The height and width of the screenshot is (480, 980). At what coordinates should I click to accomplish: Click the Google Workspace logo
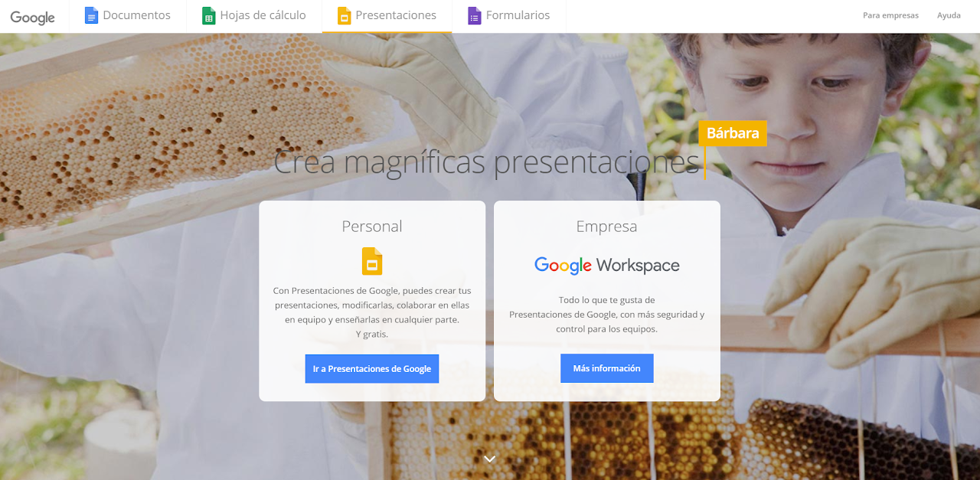point(606,266)
